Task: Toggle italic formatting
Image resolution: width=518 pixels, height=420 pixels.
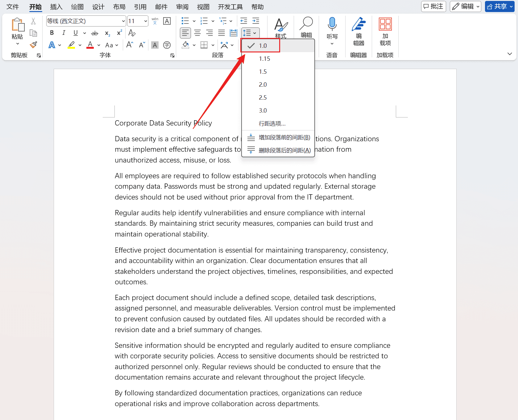Action: tap(64, 33)
